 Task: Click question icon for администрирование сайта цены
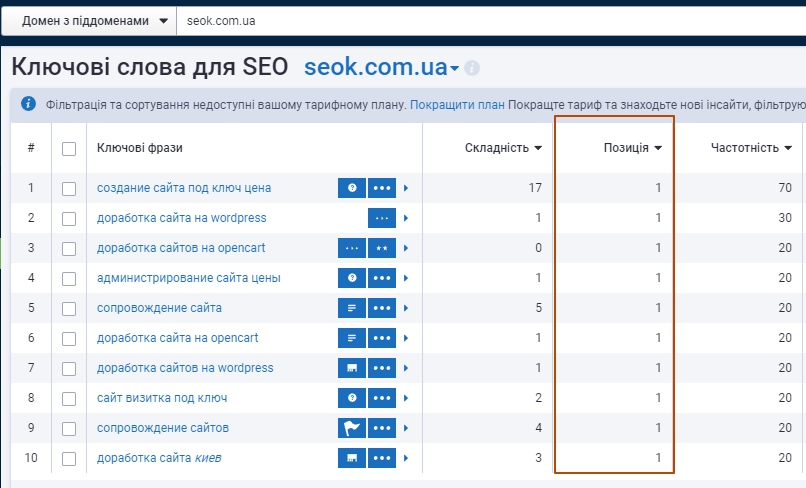point(352,278)
